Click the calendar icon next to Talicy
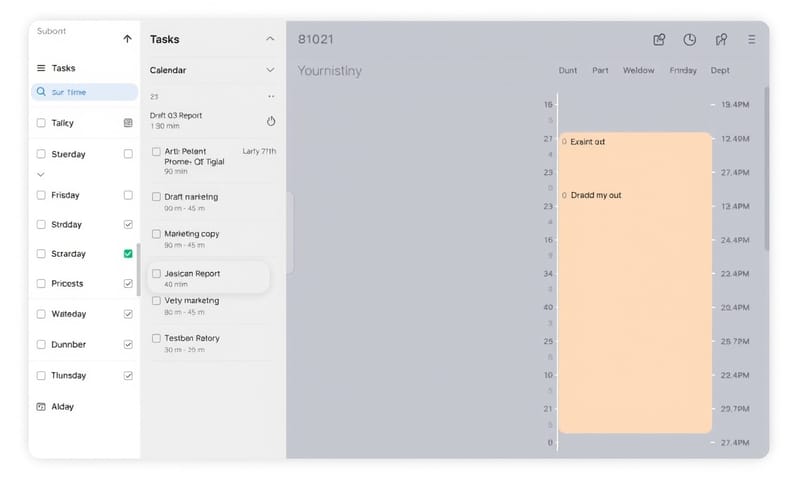Screen dimensions: 800x480 [128, 123]
